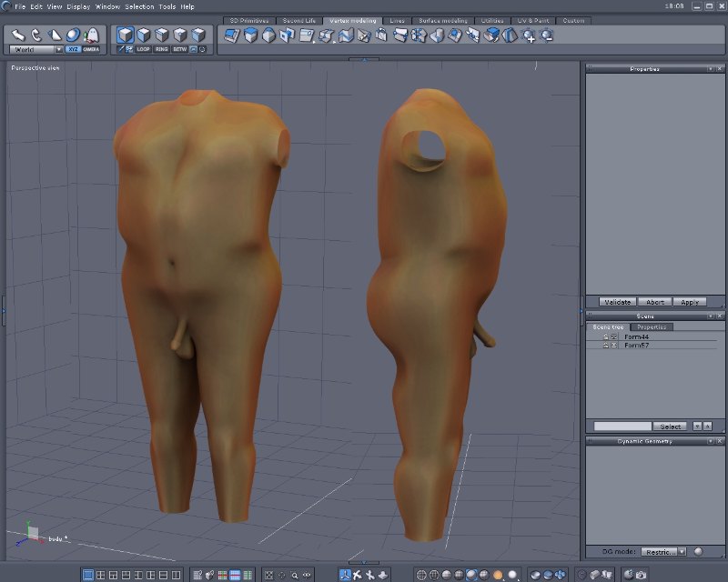Viewport: 728px width, 582px height.
Task: Click the smoothing decrease minus icon
Action: point(547,36)
